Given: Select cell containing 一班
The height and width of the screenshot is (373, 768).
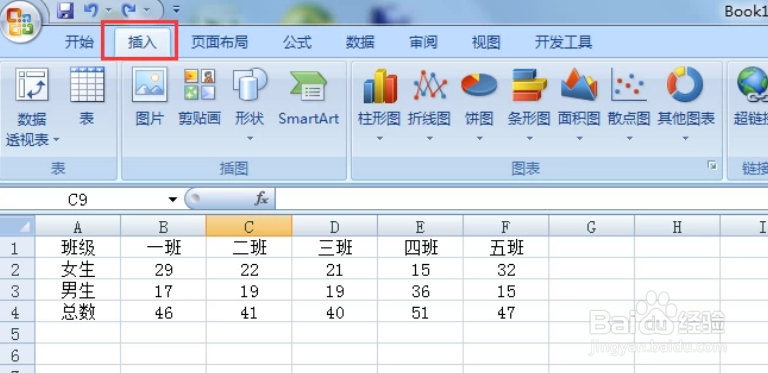Looking at the screenshot, I should 163,248.
